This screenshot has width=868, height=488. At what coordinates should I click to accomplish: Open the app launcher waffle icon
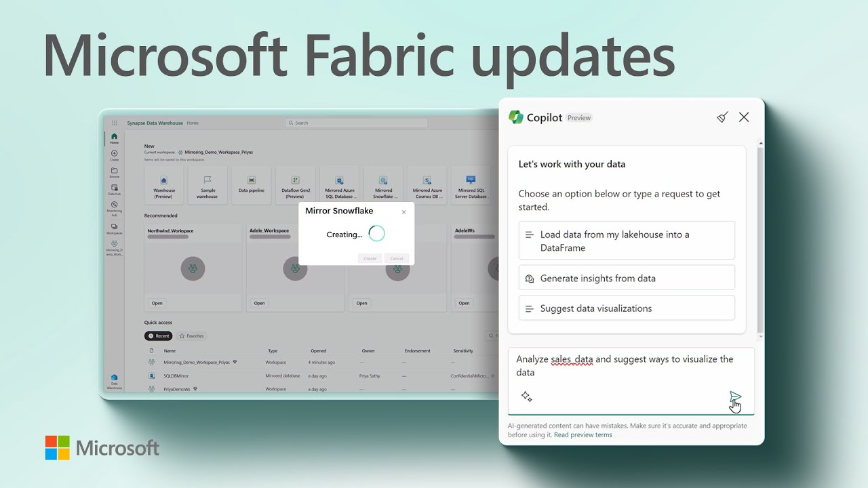114,123
